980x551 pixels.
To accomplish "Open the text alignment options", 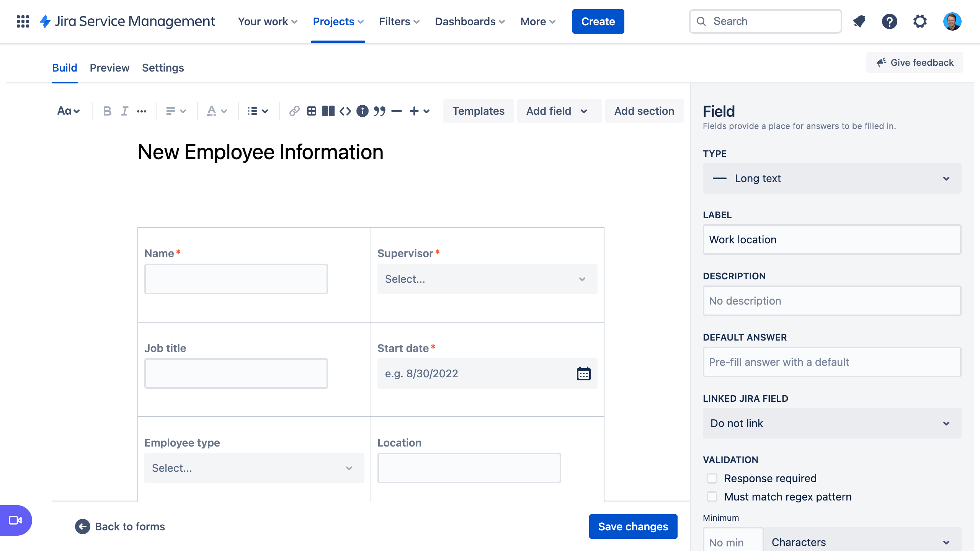I will point(176,110).
